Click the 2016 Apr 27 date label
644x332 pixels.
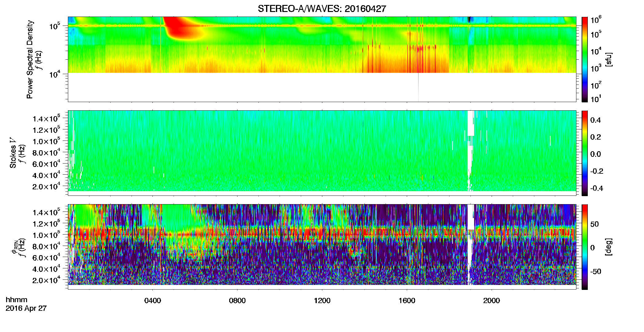pyautogui.click(x=26, y=308)
